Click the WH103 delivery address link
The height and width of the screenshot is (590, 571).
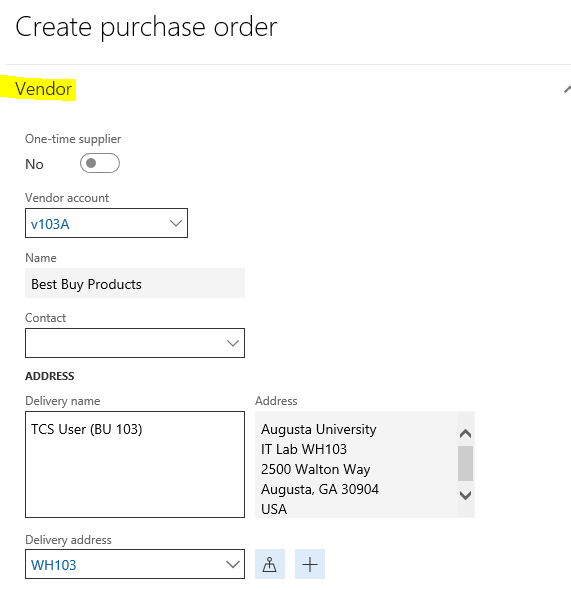[x=53, y=565]
